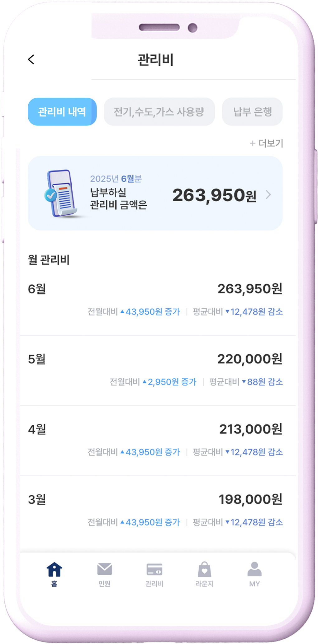Screen dimensions: 318x644
Task: Tap the plus icon beside 더보기
Action: [x=253, y=143]
